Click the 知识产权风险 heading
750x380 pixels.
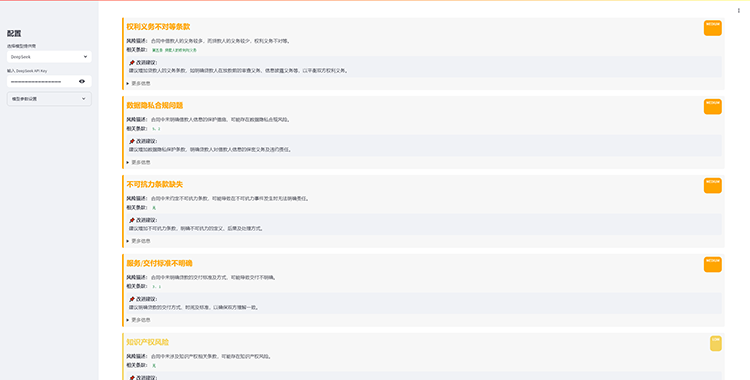147,342
